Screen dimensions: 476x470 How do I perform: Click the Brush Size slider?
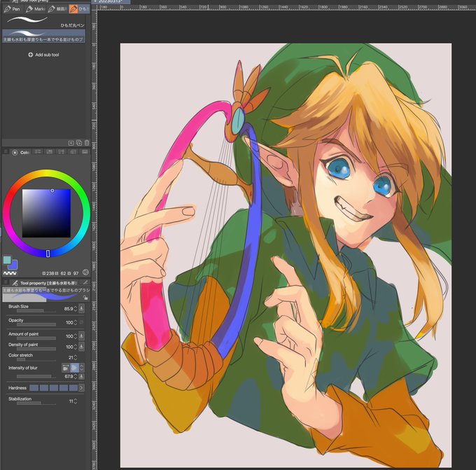click(x=36, y=311)
